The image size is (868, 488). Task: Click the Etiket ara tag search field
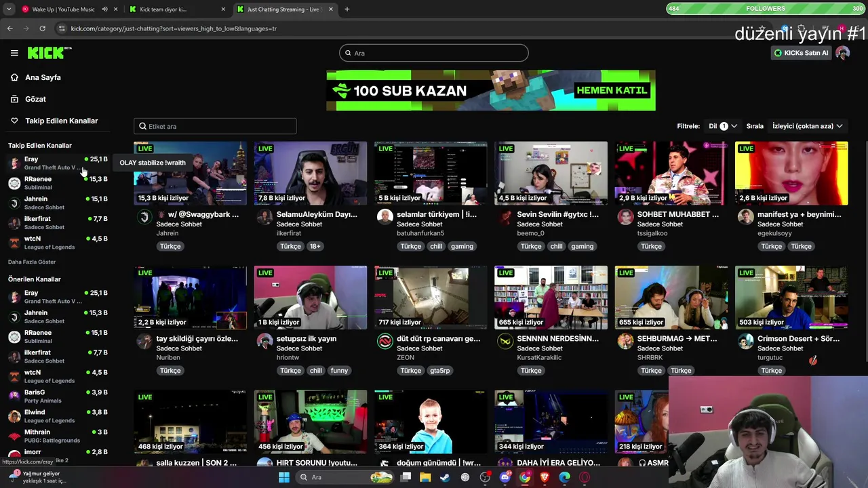coord(215,126)
